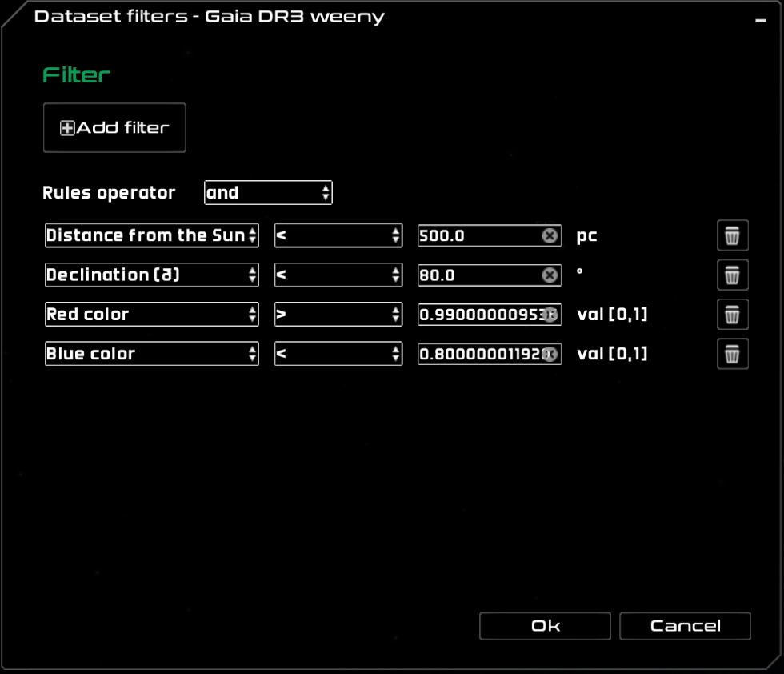Viewport: 784px width, 674px height.
Task: Collapse the dialog with the minimize icon
Action: pyautogui.click(x=761, y=20)
